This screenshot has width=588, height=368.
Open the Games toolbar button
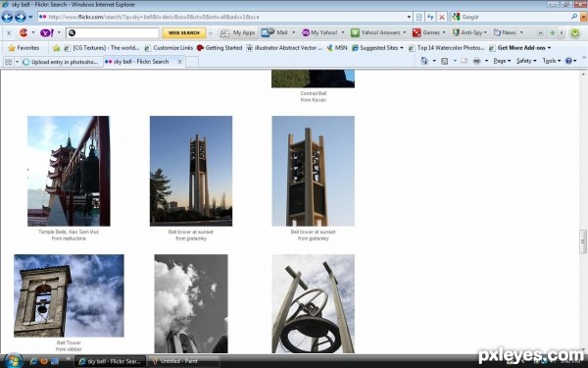tap(426, 32)
